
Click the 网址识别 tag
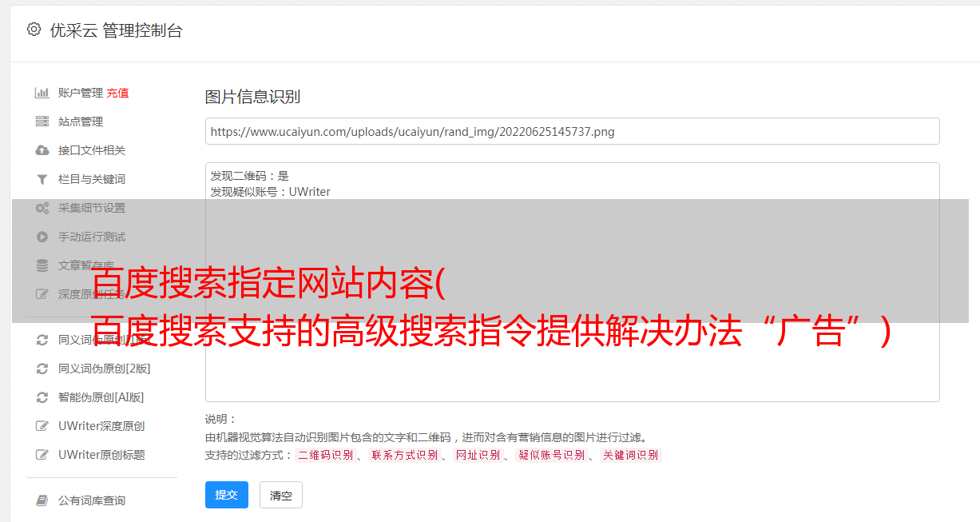[x=478, y=455]
